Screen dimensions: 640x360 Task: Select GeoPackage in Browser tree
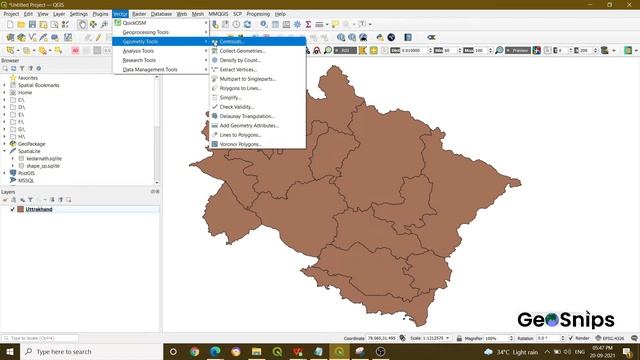point(31,144)
